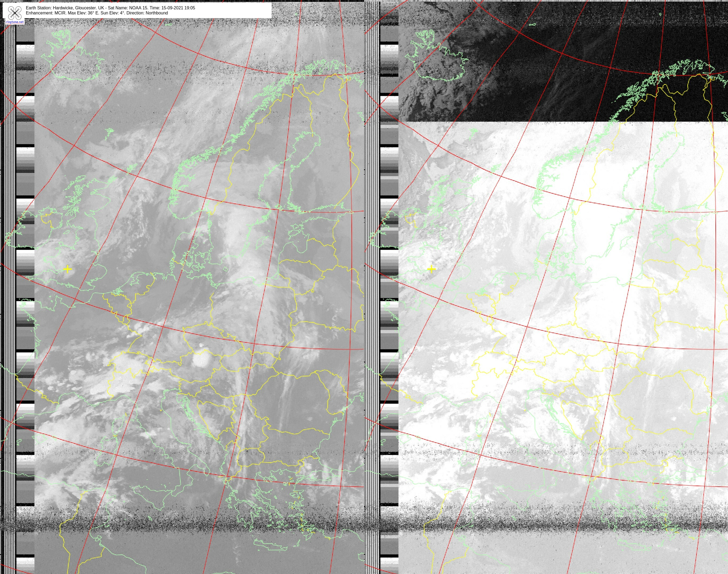Click yellow station crosshair in left image
This screenshot has height=574, width=728.
click(67, 269)
